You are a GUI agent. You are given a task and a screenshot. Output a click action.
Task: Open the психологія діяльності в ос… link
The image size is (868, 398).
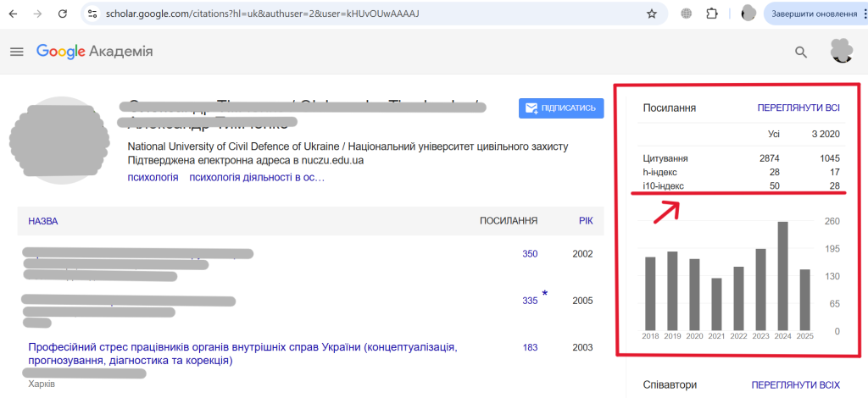click(257, 178)
